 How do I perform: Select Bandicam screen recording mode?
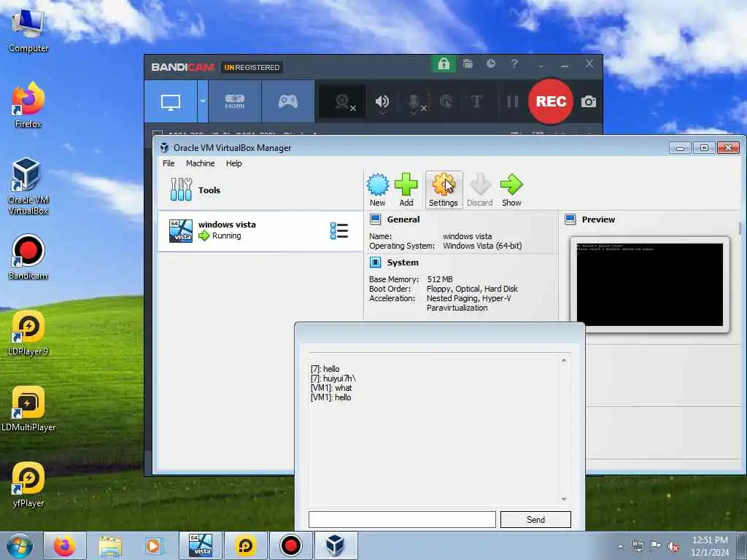tap(171, 101)
